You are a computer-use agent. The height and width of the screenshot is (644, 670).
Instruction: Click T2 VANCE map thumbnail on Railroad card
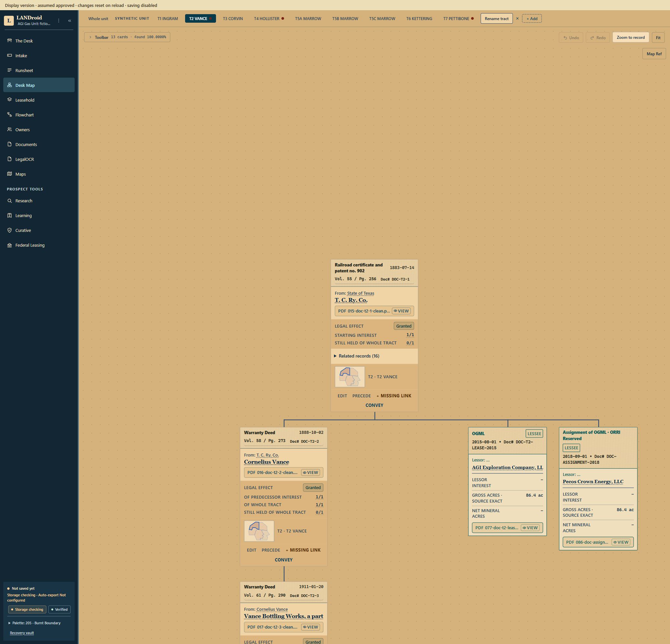point(350,377)
